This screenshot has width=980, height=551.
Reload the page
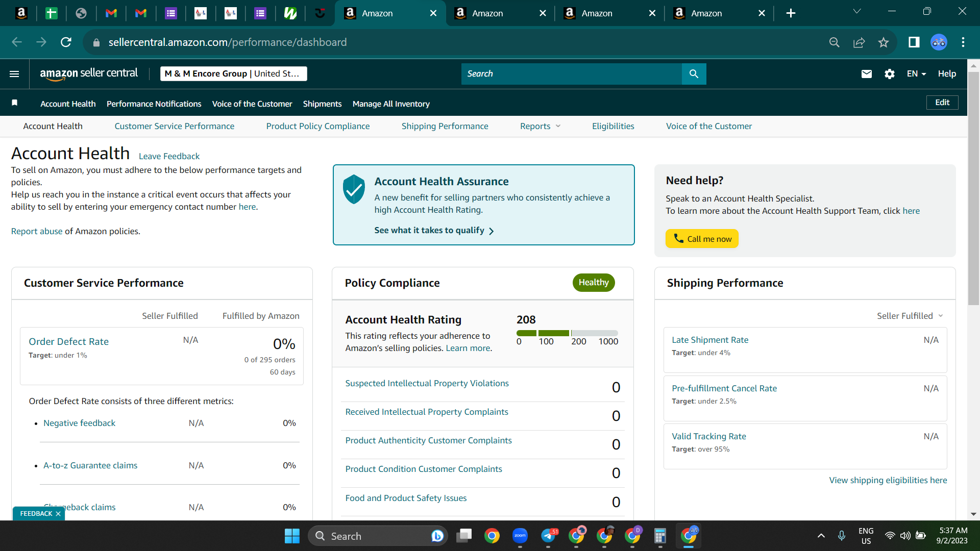pos(66,42)
